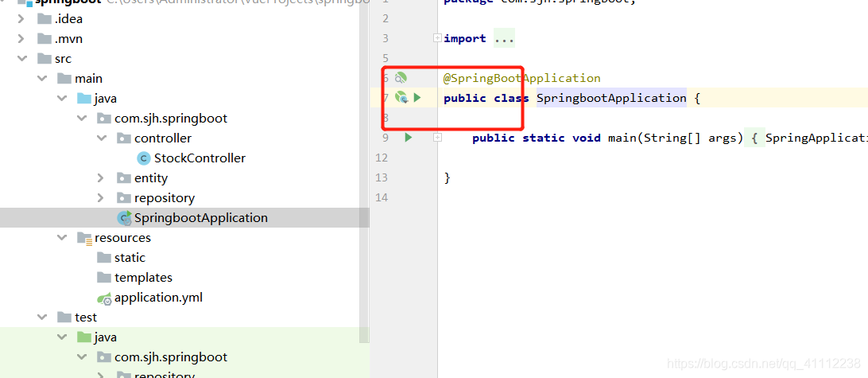Click the main folder icon

point(64,79)
